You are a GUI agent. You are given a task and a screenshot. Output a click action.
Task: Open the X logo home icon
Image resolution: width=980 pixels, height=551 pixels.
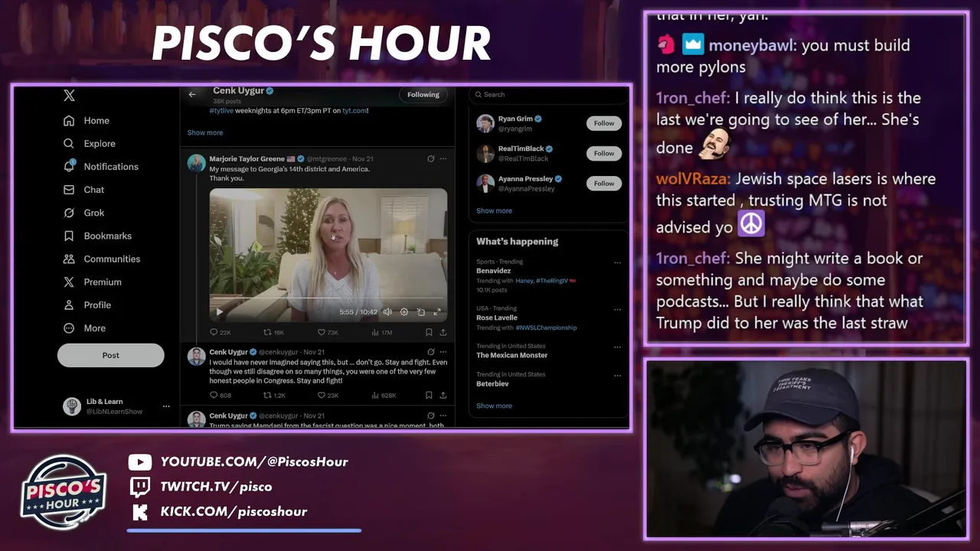[69, 96]
